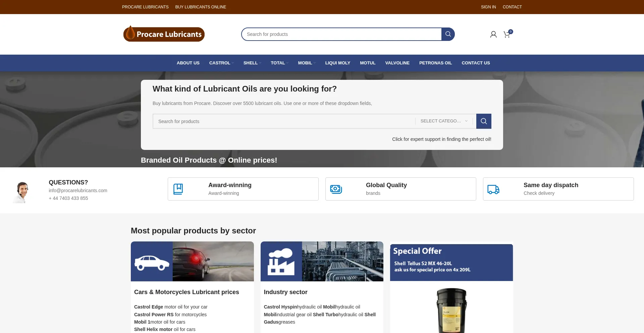Click the Special Offer banner
Viewport: 644px width, 333px height.
point(451,262)
